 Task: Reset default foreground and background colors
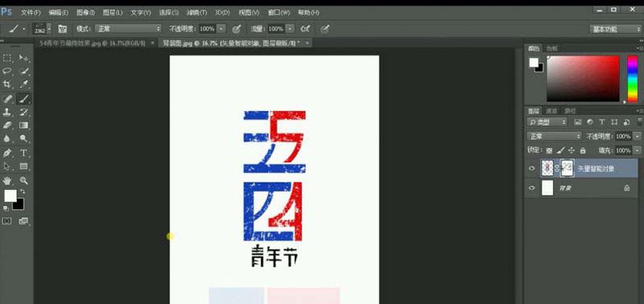pos(6,208)
